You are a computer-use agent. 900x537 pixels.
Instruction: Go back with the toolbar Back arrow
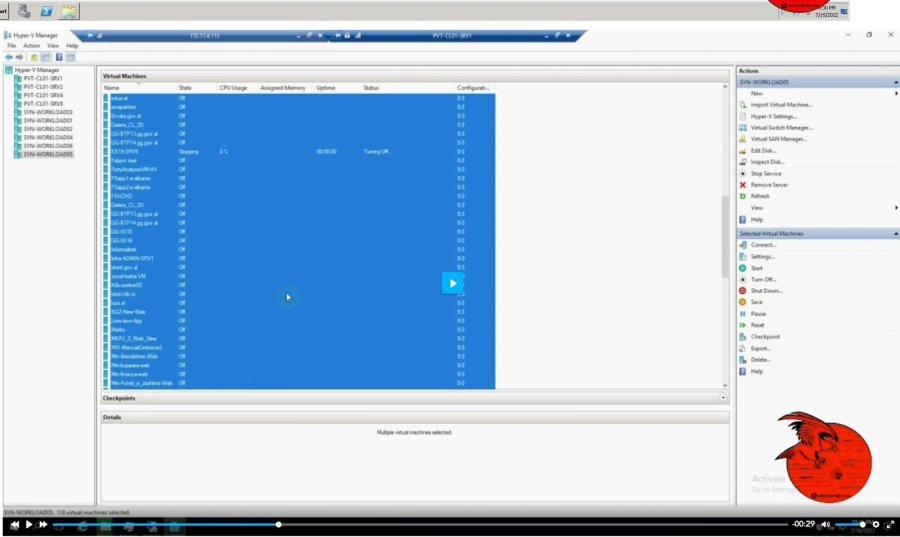click(9, 57)
